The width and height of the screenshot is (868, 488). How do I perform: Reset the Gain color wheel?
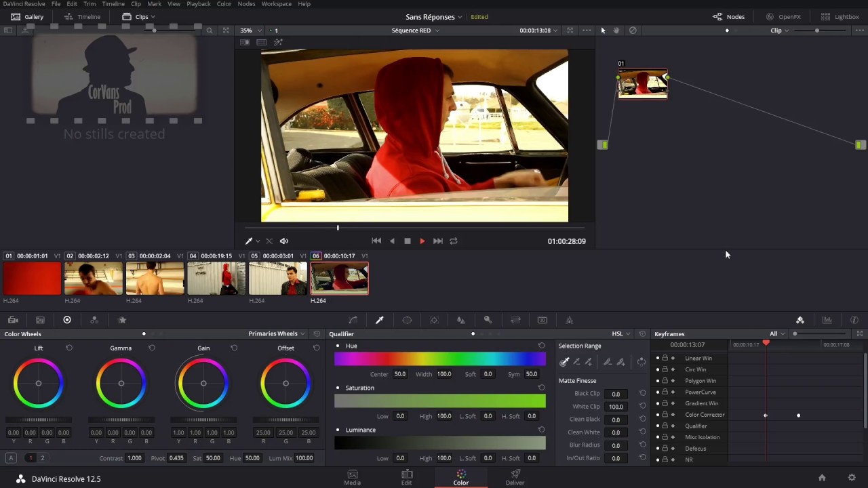(x=234, y=348)
